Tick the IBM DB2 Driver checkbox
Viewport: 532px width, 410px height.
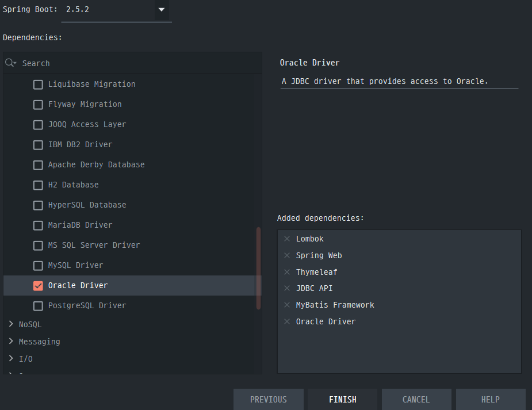[x=38, y=145]
